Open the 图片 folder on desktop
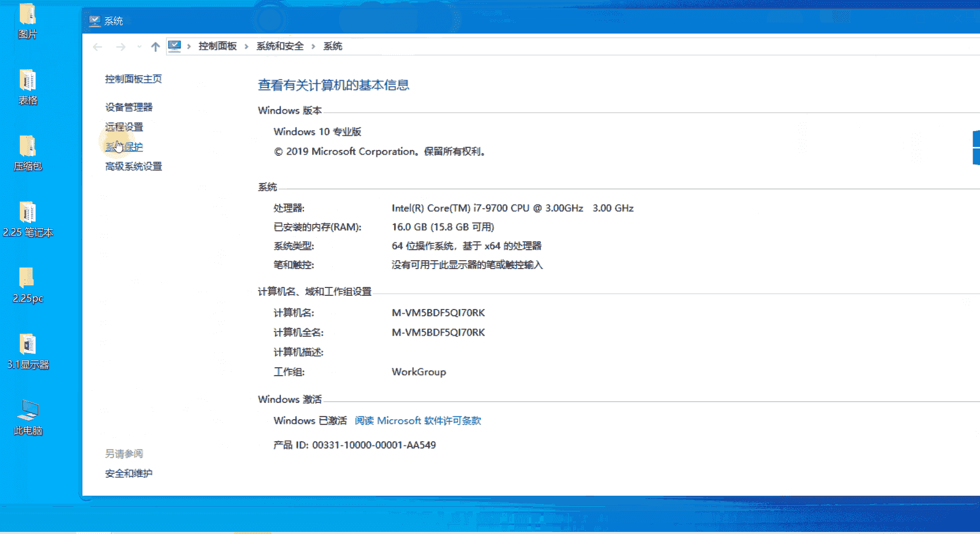The width and height of the screenshot is (980, 534). coord(27,21)
